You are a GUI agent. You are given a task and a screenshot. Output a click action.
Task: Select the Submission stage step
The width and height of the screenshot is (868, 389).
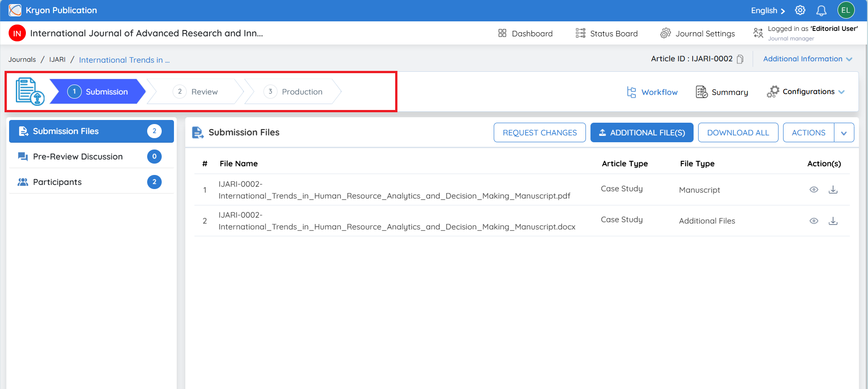(98, 91)
